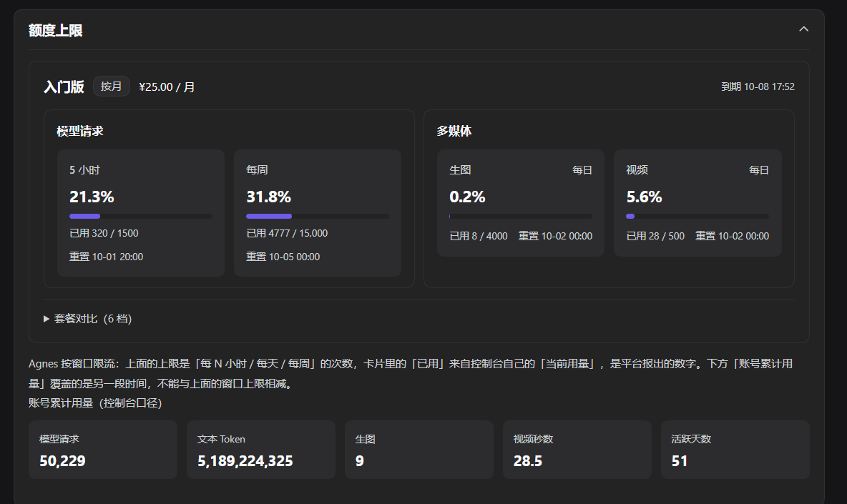
Task: Click 已用 8 / 4000 text
Action: [479, 237]
